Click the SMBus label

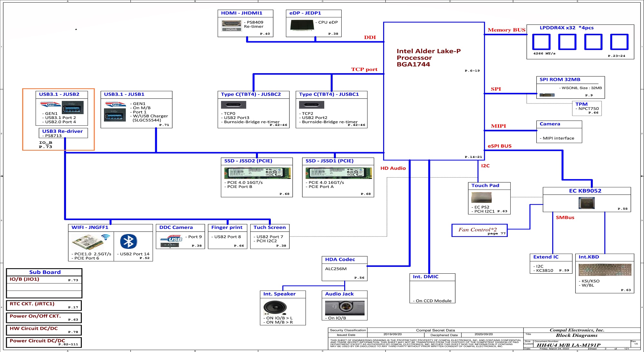click(x=565, y=218)
